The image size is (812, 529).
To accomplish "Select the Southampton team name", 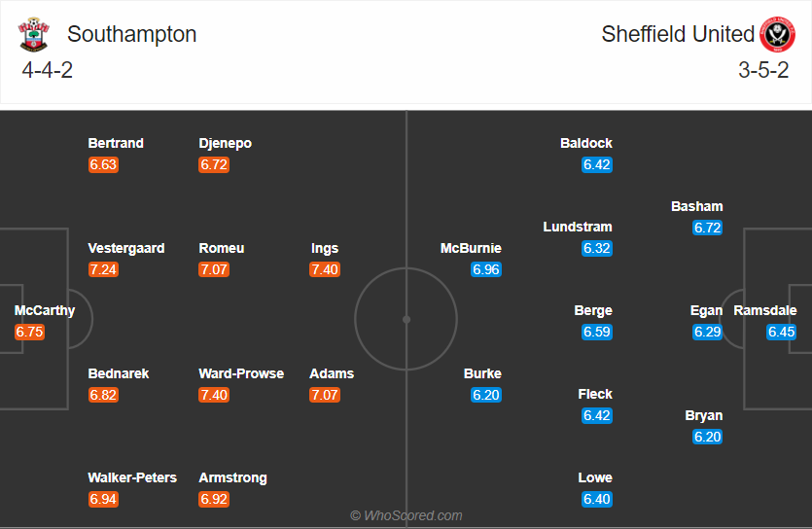I will 131,34.
